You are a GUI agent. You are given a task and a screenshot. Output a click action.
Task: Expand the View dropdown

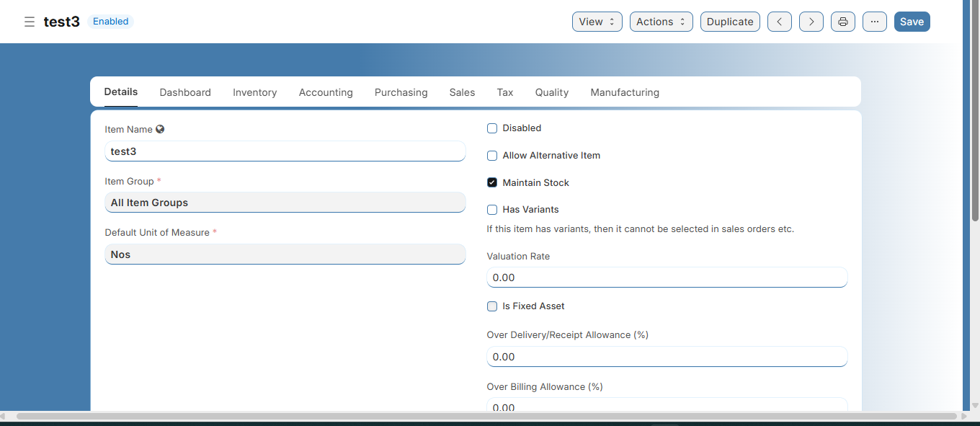coord(597,22)
